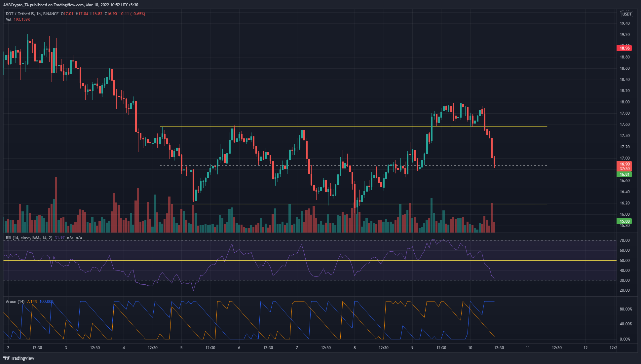Click the Aroon (14) indicator label
Screen dimensions: 641x364
(15, 302)
